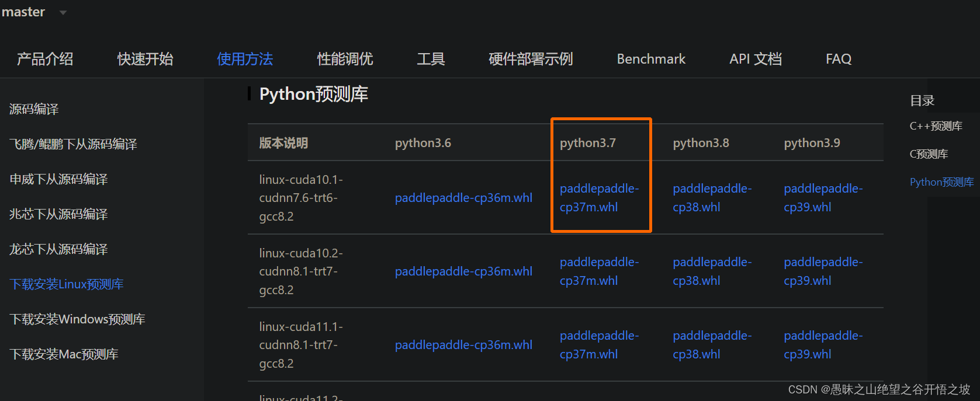The image size is (980, 401).
Task: Open the 快速开始 nav tab
Action: coord(145,59)
